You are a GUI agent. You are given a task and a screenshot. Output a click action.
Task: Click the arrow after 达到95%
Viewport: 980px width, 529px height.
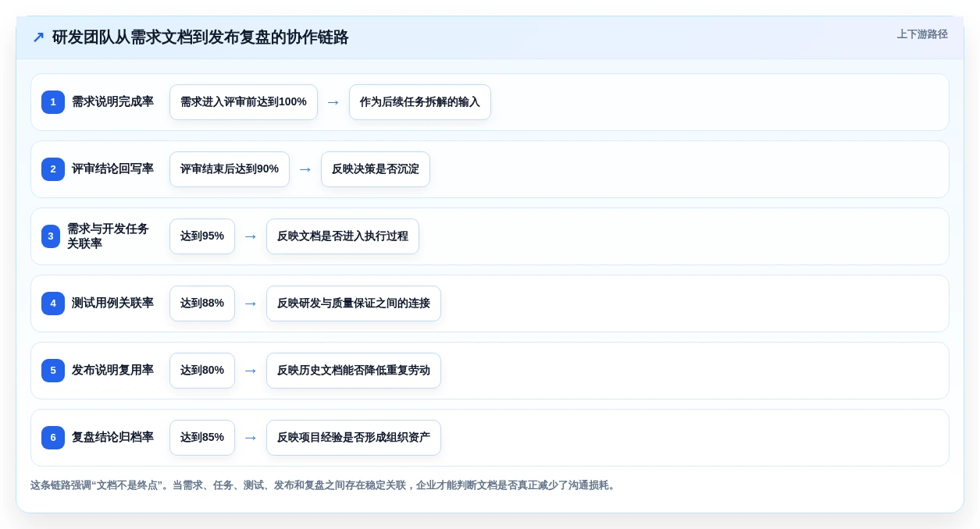click(251, 236)
